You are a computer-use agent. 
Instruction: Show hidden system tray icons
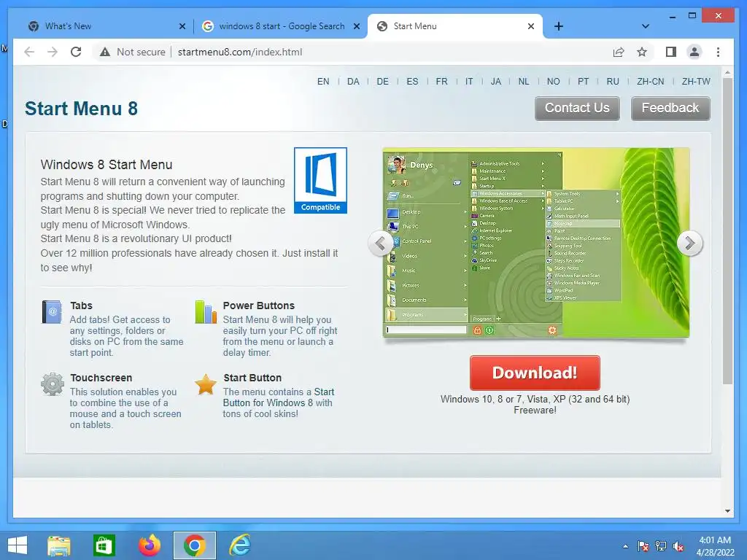(x=625, y=546)
